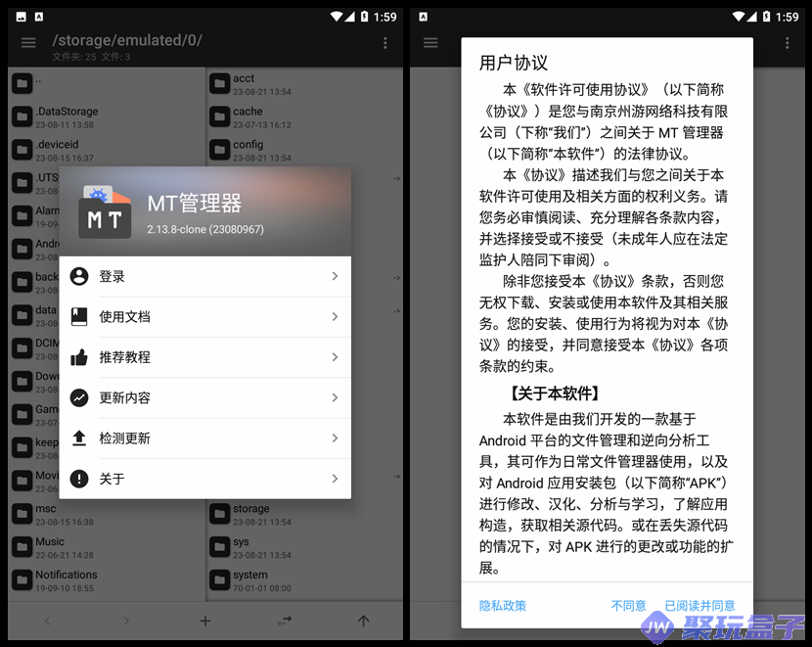Viewport: 812px width, 647px height.
Task: Click the thumbs-up icon beside 推荐教程
Action: (79, 357)
